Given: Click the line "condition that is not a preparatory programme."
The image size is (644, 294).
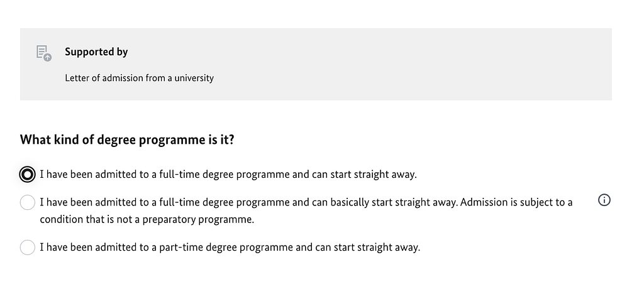Looking at the screenshot, I should click(x=147, y=219).
